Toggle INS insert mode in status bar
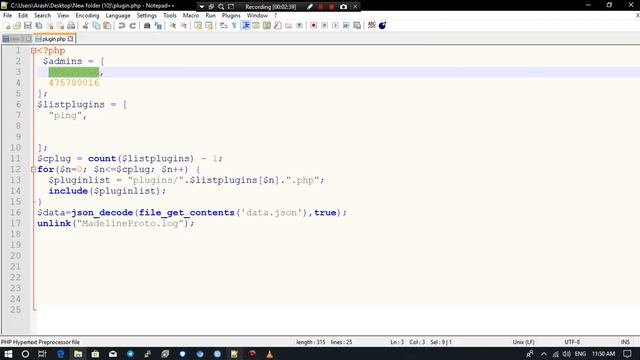The width and height of the screenshot is (640, 360). pos(625,342)
